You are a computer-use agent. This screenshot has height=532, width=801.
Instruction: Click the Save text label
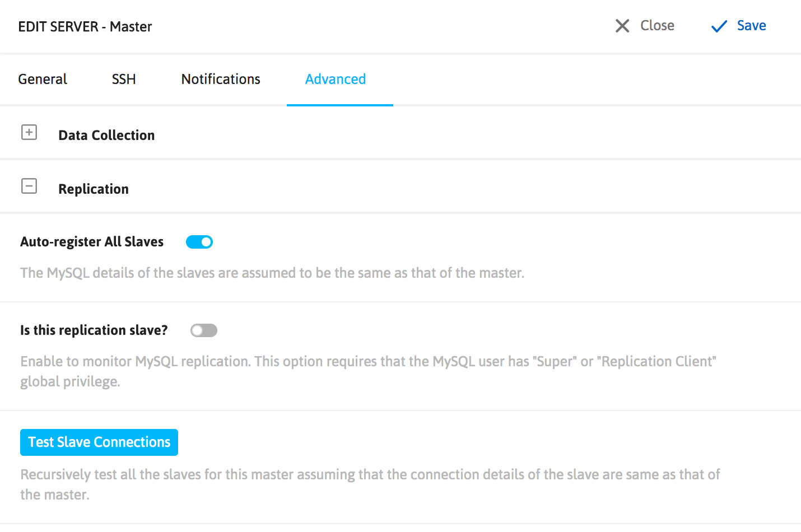point(751,26)
